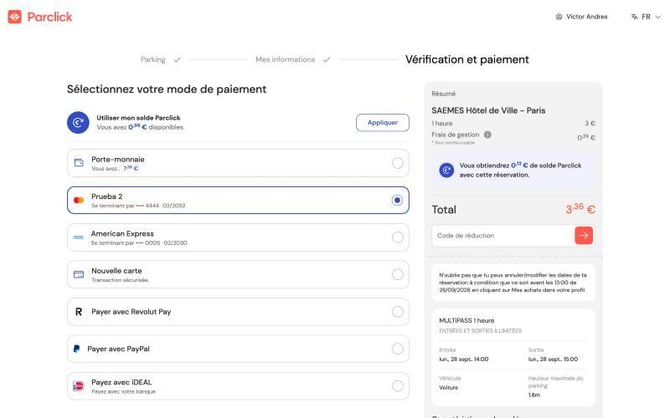Select the PayPal radio button
The image size is (670, 418).
click(x=397, y=349)
